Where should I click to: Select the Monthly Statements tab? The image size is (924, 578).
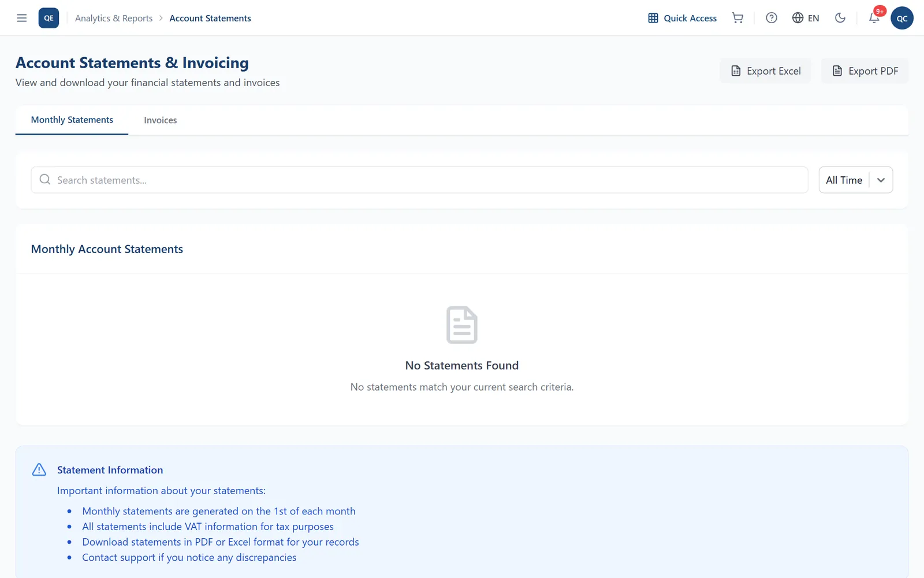72,120
